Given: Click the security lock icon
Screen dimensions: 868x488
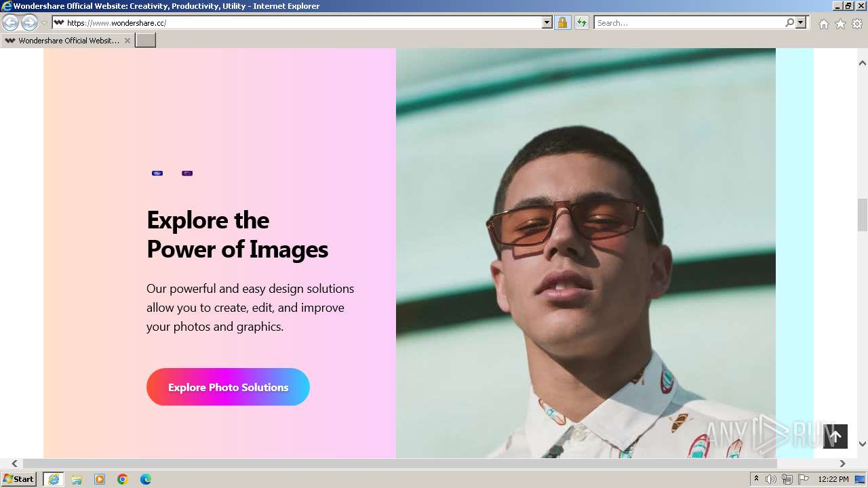Looking at the screenshot, I should (x=562, y=23).
